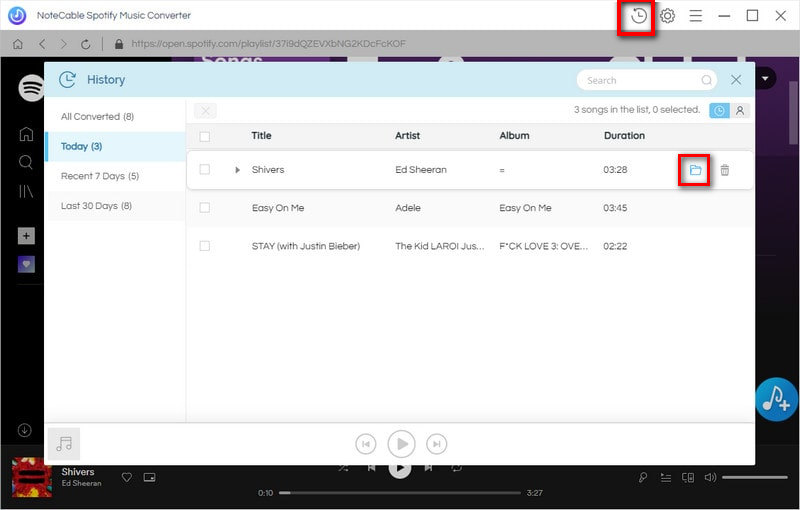Go back with the left arrow

tap(42, 44)
